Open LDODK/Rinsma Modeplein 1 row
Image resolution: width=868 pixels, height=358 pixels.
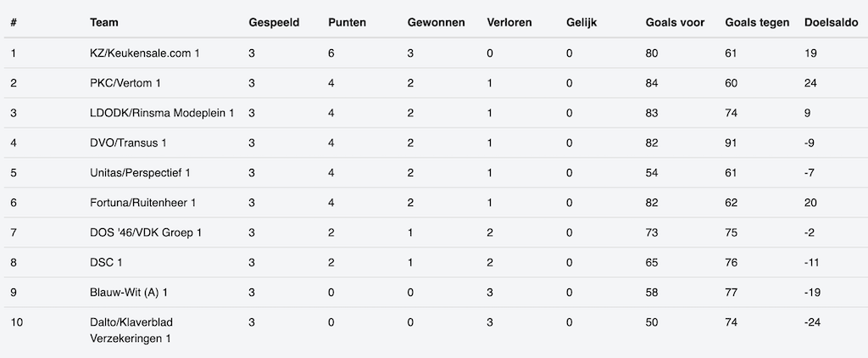[162, 113]
